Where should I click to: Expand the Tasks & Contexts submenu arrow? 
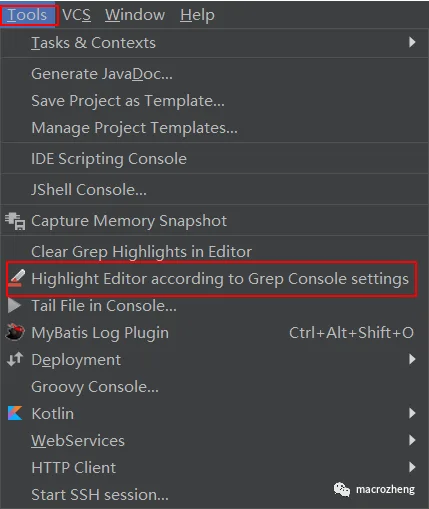412,42
